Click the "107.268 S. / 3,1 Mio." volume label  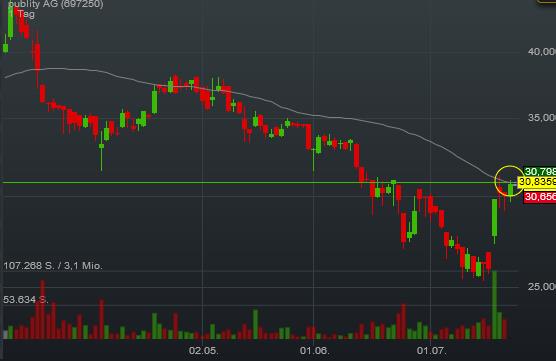[53, 266]
